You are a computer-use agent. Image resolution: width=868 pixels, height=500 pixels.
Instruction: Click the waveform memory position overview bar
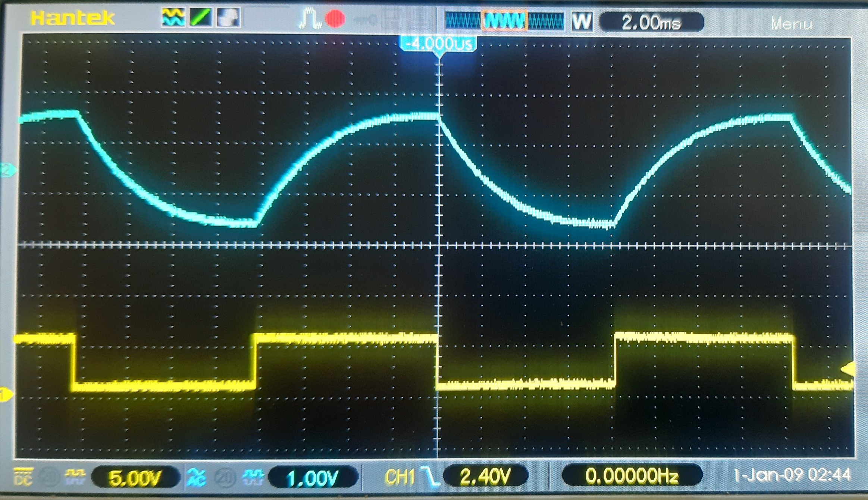coord(504,21)
